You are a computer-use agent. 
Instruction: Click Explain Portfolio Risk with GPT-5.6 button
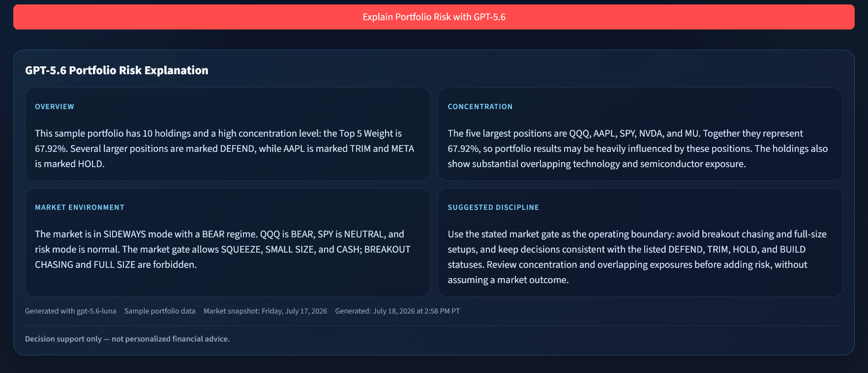434,17
